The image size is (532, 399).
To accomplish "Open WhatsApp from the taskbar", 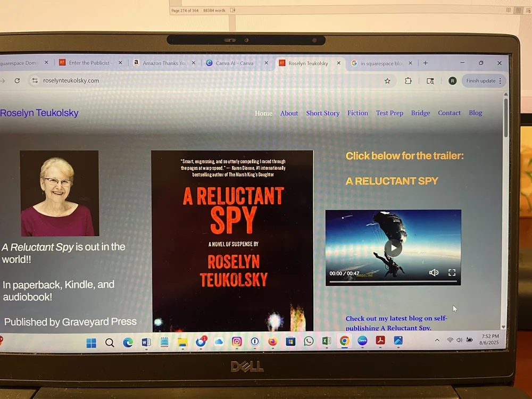I will 309,341.
